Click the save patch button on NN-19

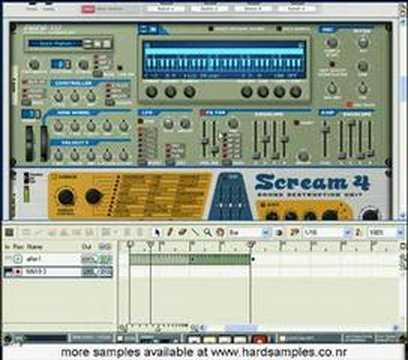point(106,44)
